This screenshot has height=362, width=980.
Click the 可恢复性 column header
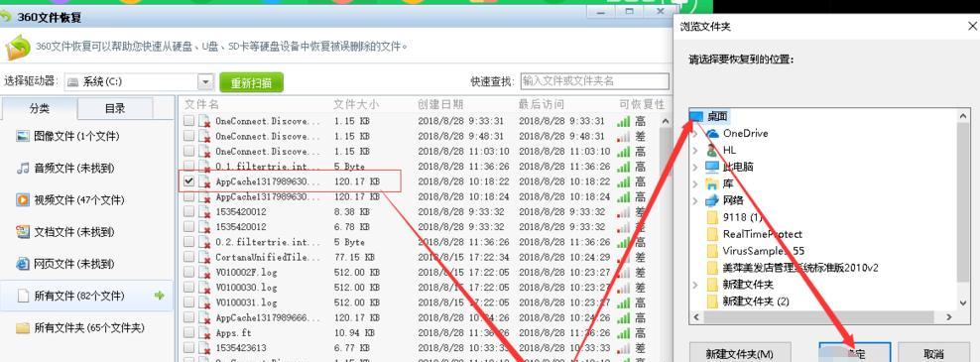[642, 104]
